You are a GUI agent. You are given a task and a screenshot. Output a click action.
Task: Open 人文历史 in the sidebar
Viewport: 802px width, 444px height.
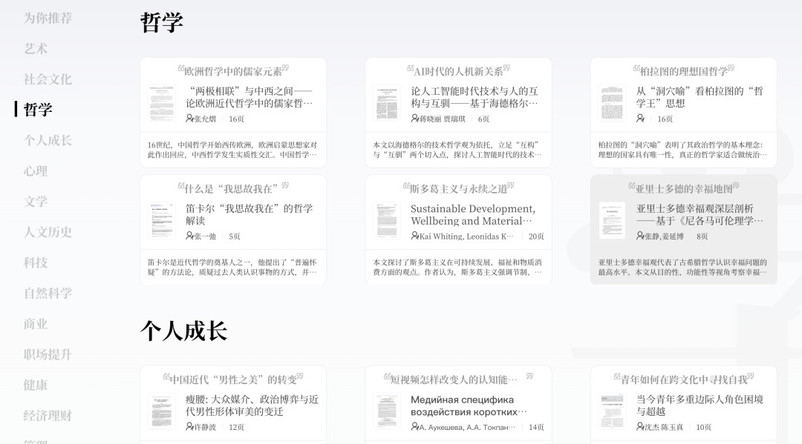click(48, 232)
